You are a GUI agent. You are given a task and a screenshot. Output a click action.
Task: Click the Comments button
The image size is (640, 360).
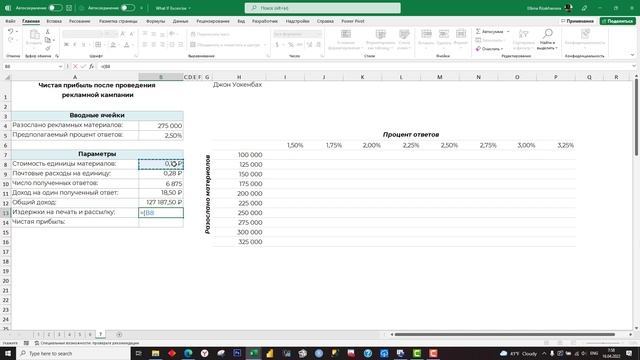[x=577, y=21]
